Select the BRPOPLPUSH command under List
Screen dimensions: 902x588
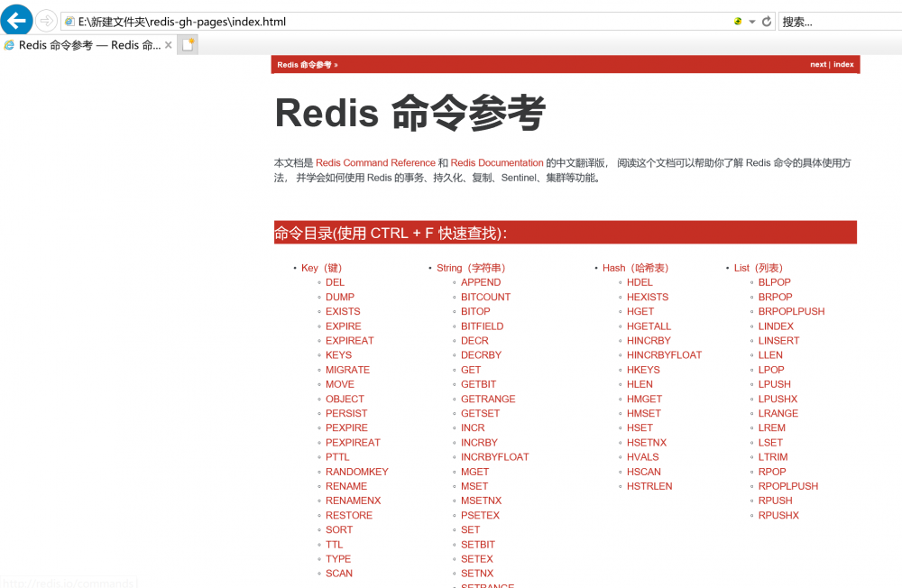tap(791, 311)
